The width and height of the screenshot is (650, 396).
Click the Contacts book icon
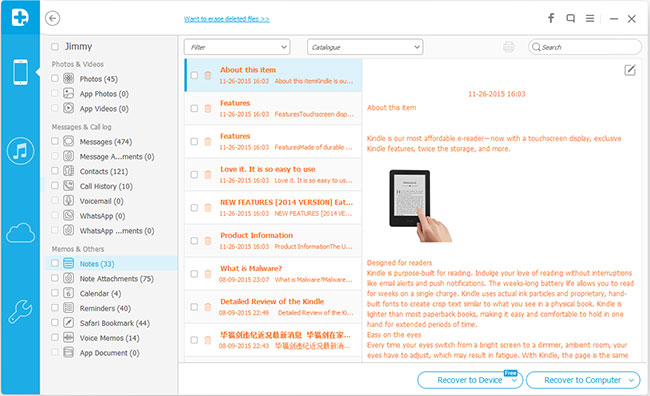[x=68, y=171]
